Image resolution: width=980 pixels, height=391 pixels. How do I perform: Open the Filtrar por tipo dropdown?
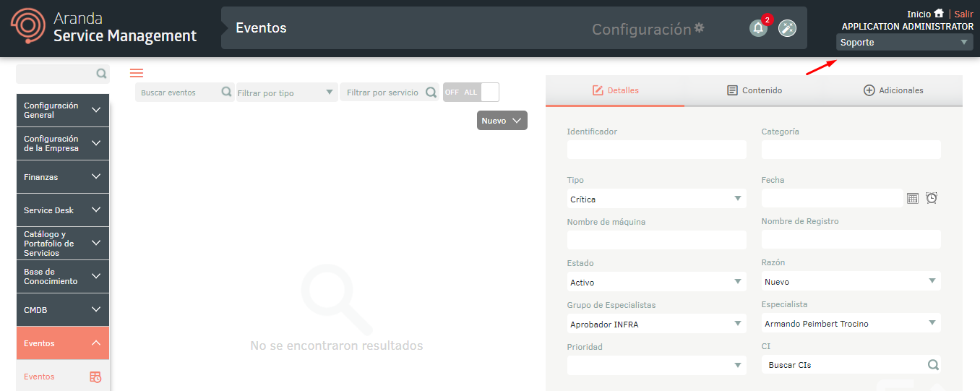click(x=287, y=93)
